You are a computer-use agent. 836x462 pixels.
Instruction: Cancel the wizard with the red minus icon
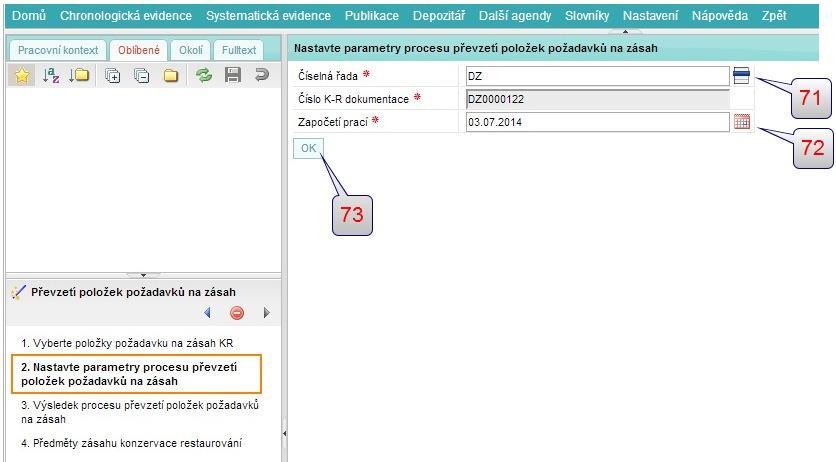click(237, 313)
